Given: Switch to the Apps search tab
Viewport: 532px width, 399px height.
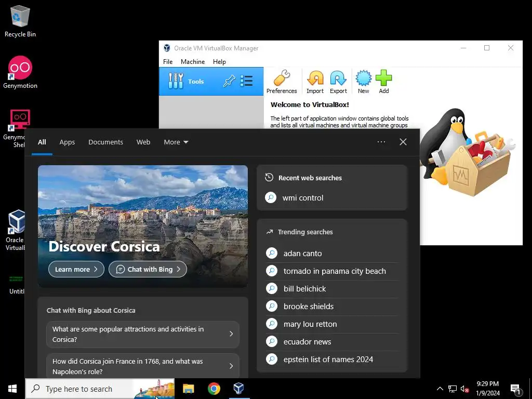Looking at the screenshot, I should pyautogui.click(x=67, y=142).
